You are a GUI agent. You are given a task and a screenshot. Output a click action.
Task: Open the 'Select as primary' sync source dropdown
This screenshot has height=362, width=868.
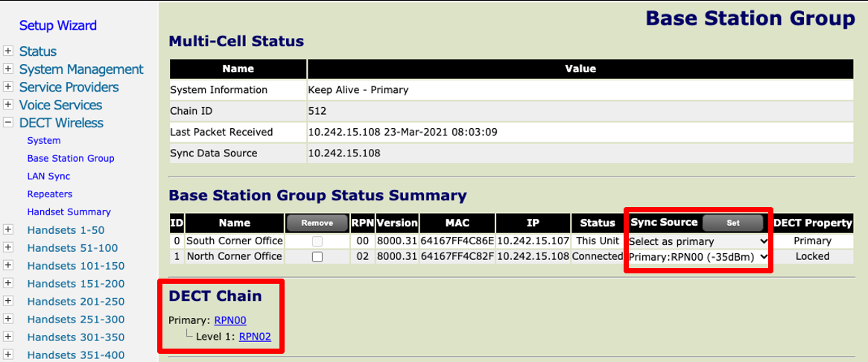click(699, 241)
